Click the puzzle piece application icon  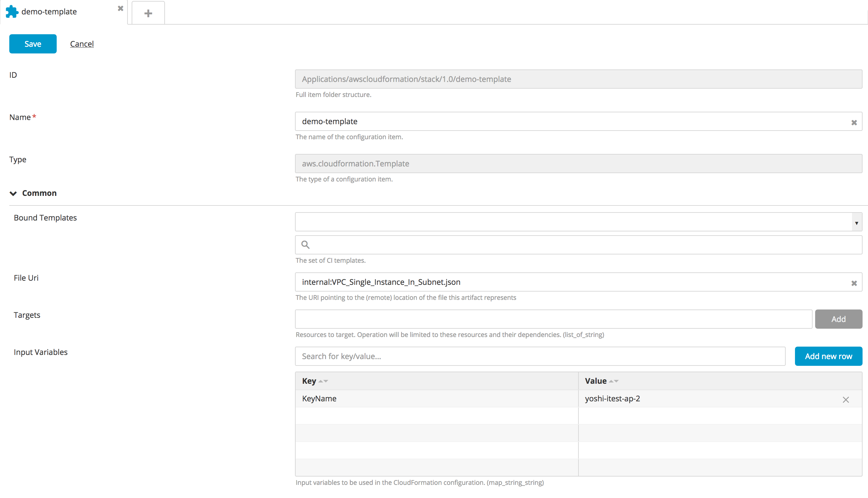pyautogui.click(x=11, y=11)
